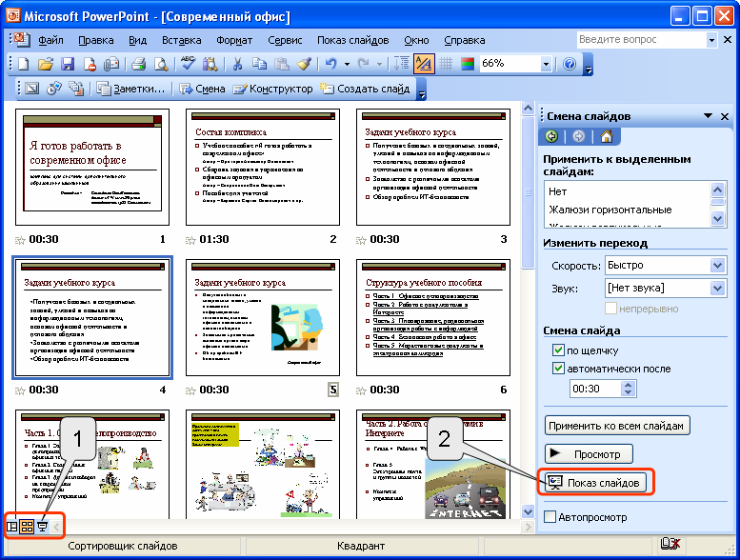Click the slide sorter vertical scrollbar thumb
Viewport: 740px width, 560px height.
(528, 192)
